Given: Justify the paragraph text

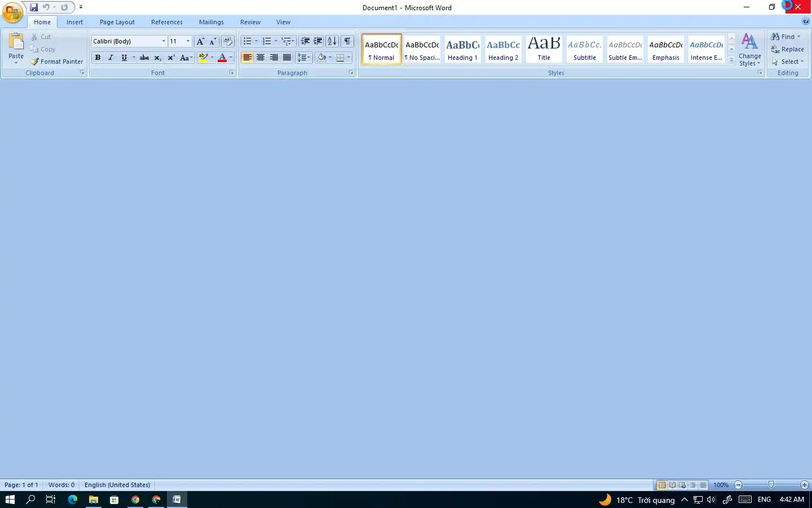Looking at the screenshot, I should 287,58.
